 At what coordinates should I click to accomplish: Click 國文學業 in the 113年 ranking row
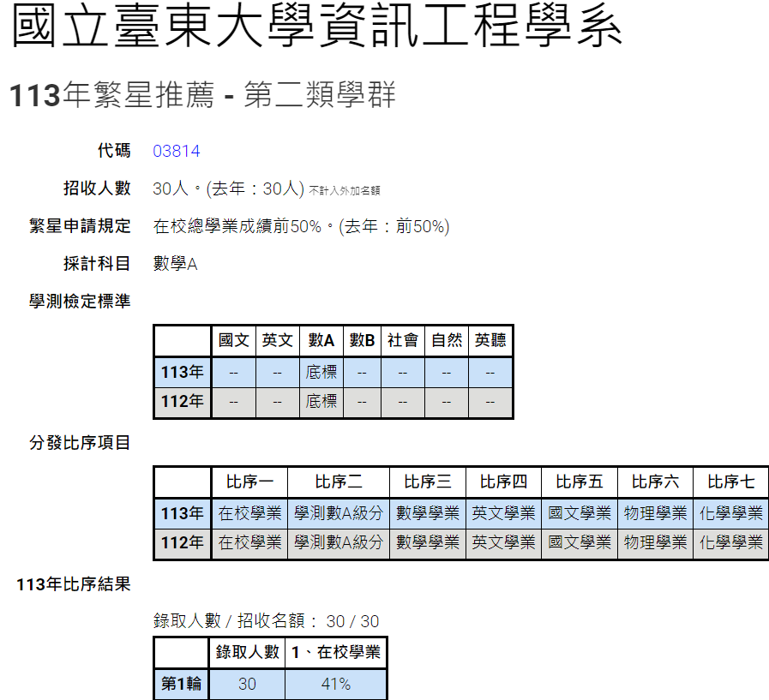pyautogui.click(x=580, y=513)
